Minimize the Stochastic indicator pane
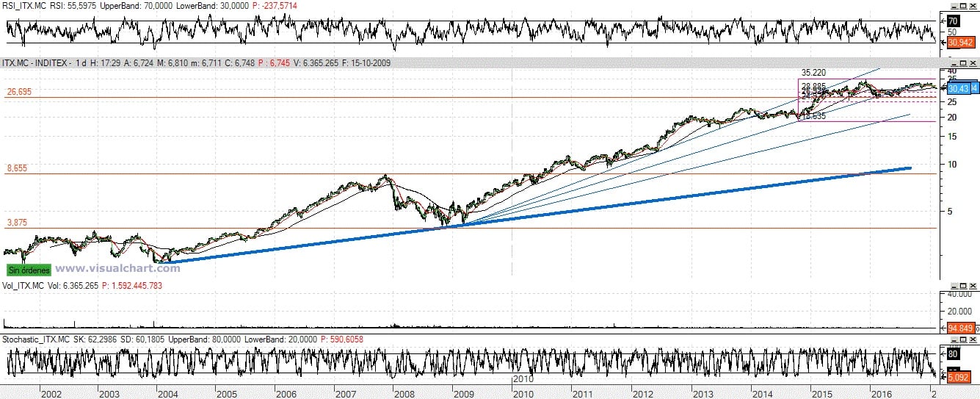Image resolution: width=980 pixels, height=399 pixels. (954, 339)
